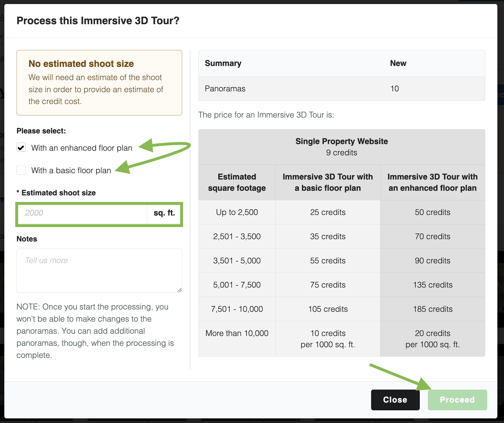Click the '75 credits' cell

pyautogui.click(x=328, y=285)
